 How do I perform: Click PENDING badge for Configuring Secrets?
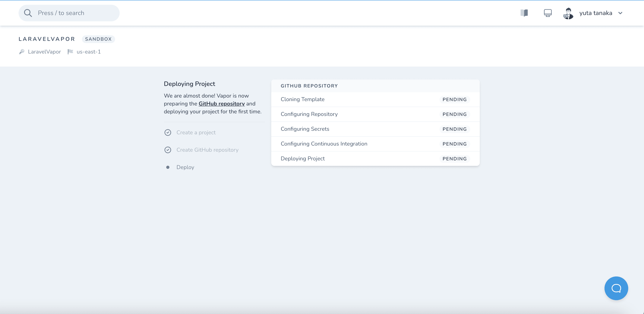coord(454,129)
